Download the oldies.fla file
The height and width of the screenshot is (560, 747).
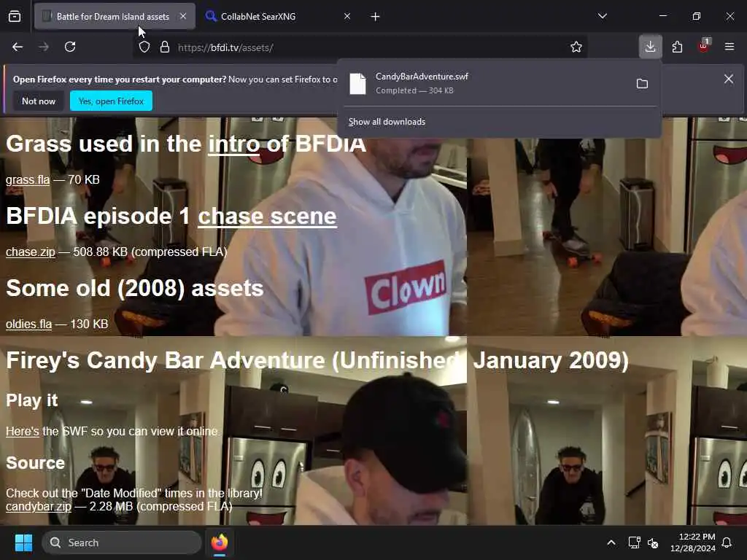point(28,324)
